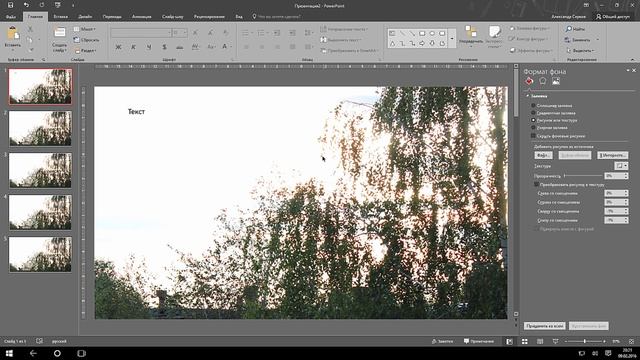The width and height of the screenshot is (640, 360).
Task: Click the Find (Найти) magnifier
Action: [x=569, y=29]
